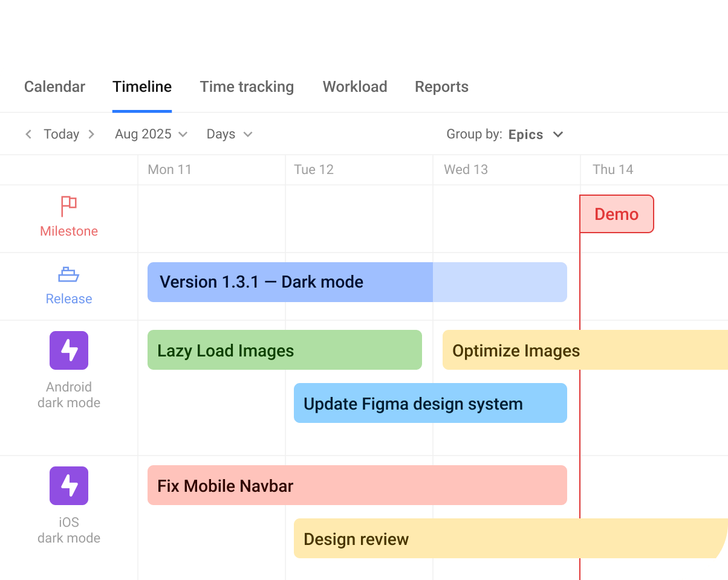Click the Version 1.3.1 Dark mode release bar
This screenshot has width=728, height=580.
tap(289, 282)
